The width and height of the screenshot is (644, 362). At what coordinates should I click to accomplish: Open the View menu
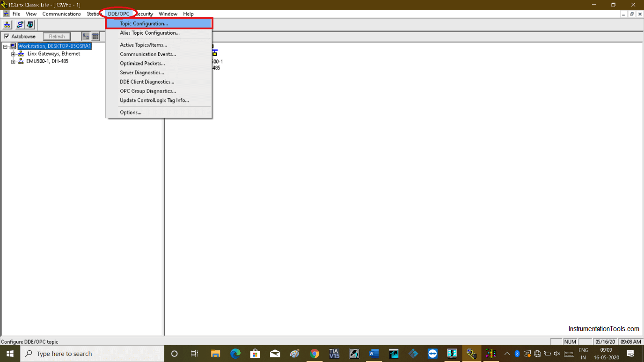point(31,14)
